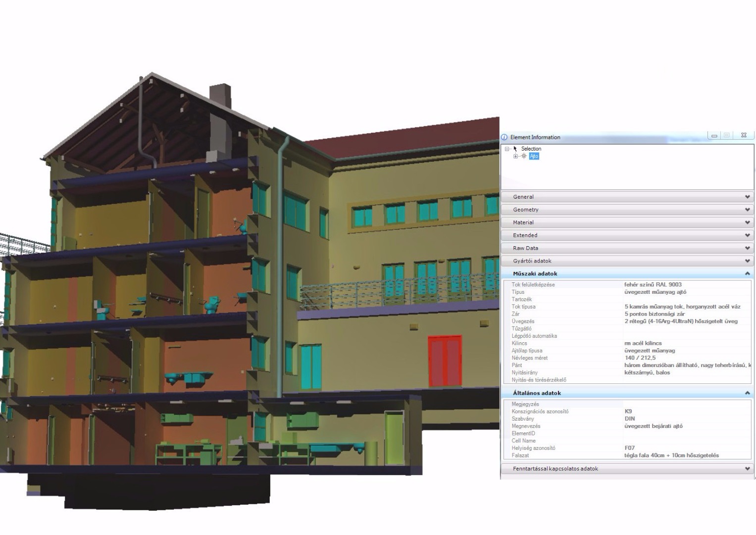Select the highlighted red door in model
The width and height of the screenshot is (756, 535).
[445, 361]
